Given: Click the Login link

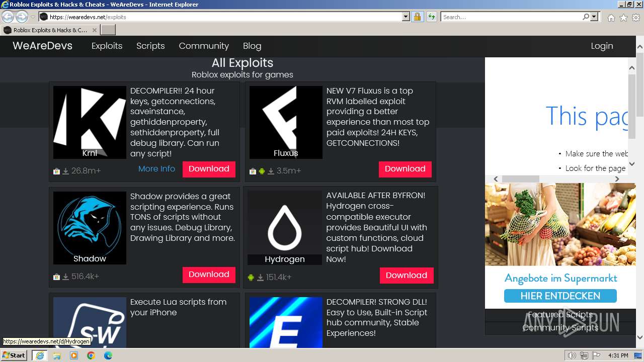Looking at the screenshot, I should 602,46.
